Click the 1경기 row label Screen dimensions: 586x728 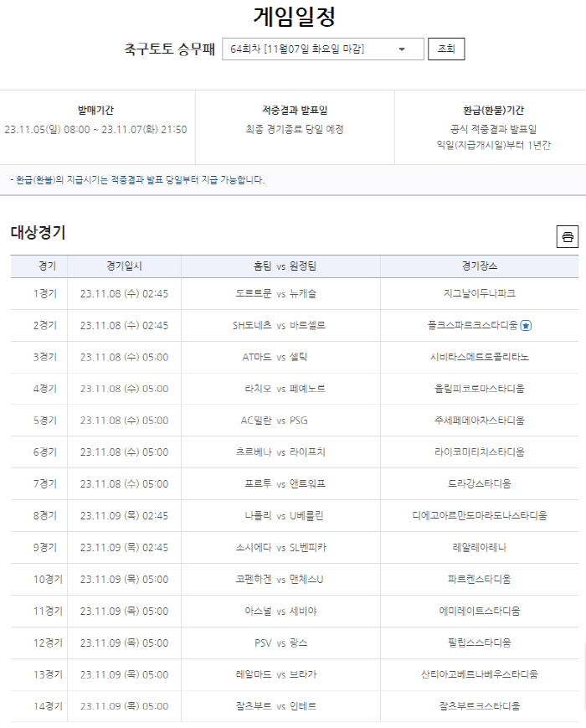click(x=45, y=294)
